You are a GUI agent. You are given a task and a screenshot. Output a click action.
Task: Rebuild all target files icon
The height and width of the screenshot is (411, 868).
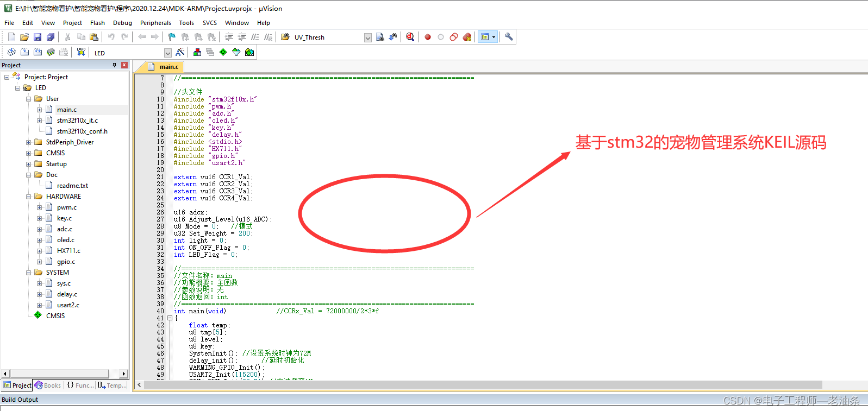[x=38, y=52]
